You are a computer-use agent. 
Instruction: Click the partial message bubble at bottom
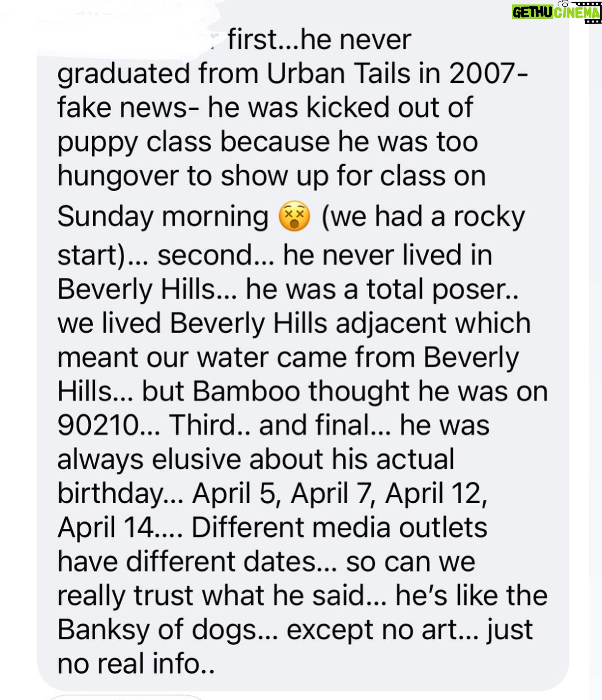pyautogui.click(x=125, y=697)
